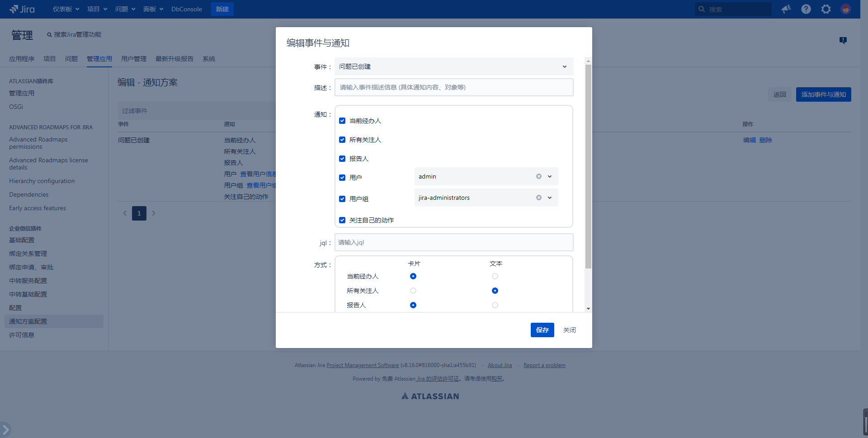Select 文本 radio for 当前经办人

point(495,276)
